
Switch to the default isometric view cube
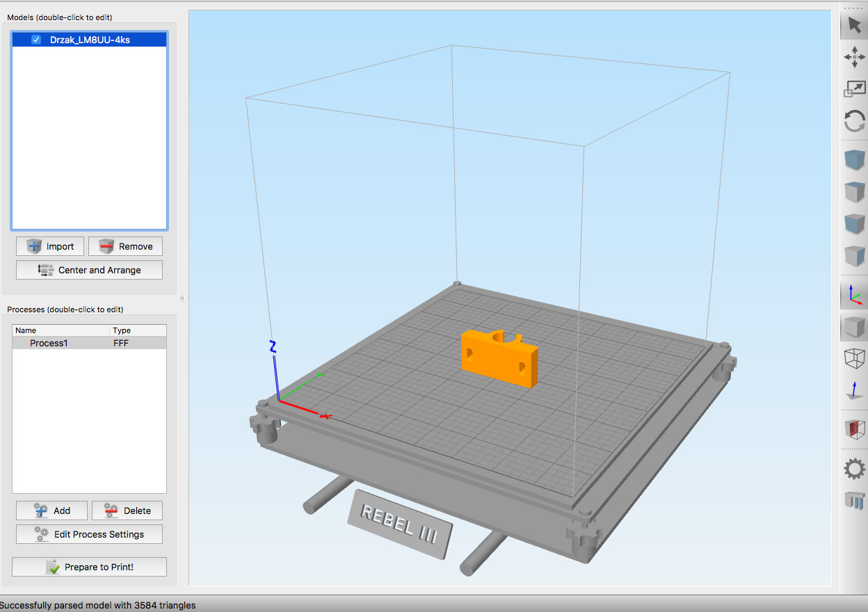854,160
